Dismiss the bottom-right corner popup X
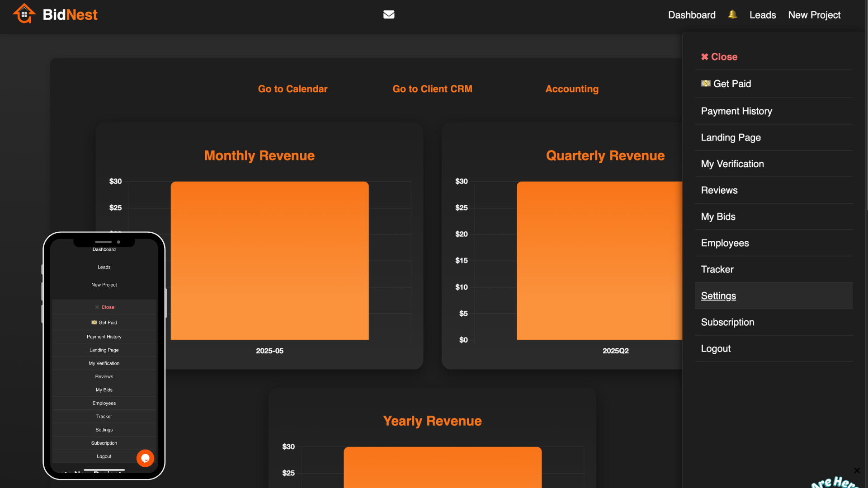This screenshot has height=488, width=868. pyautogui.click(x=857, y=470)
